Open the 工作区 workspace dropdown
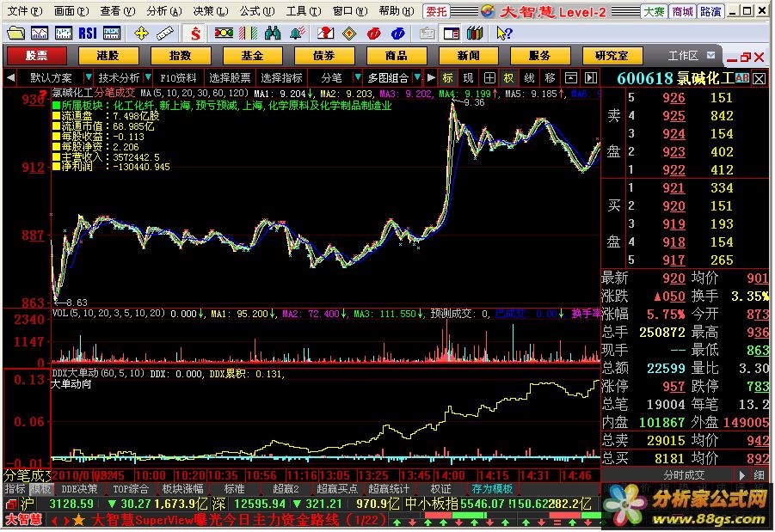775x532 pixels. 710,55
